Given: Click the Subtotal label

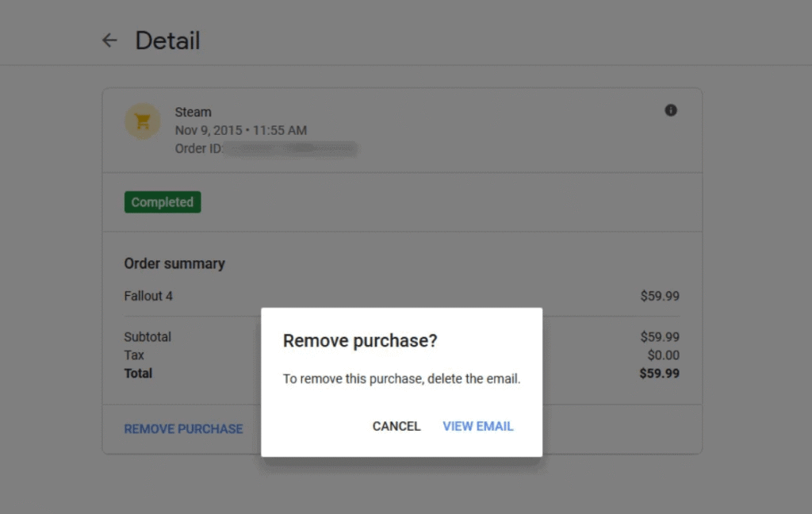Looking at the screenshot, I should point(147,337).
